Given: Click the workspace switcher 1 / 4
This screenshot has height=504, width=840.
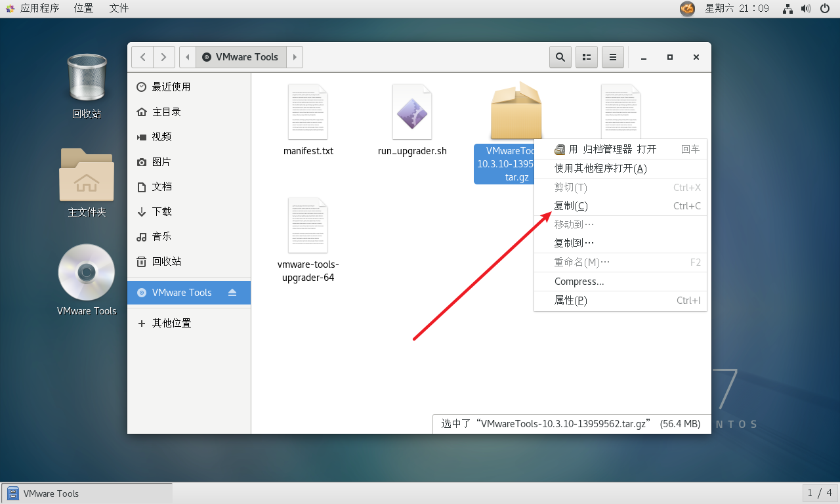Looking at the screenshot, I should point(820,493).
